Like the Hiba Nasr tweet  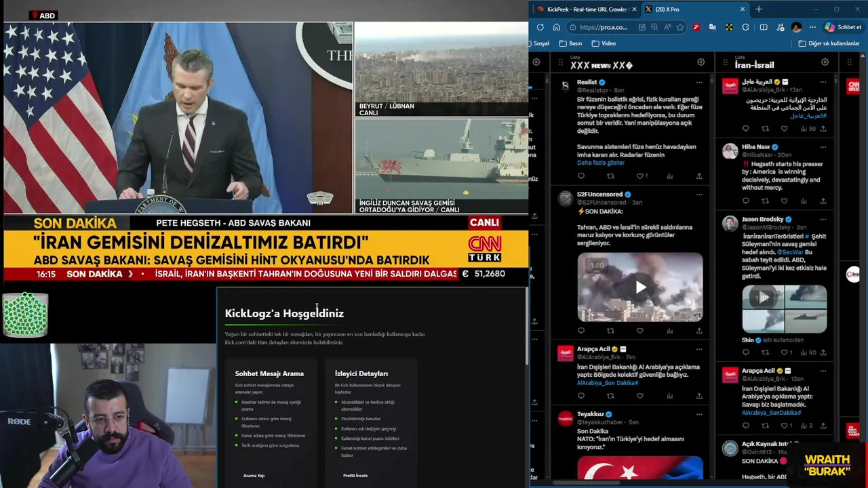coord(785,201)
